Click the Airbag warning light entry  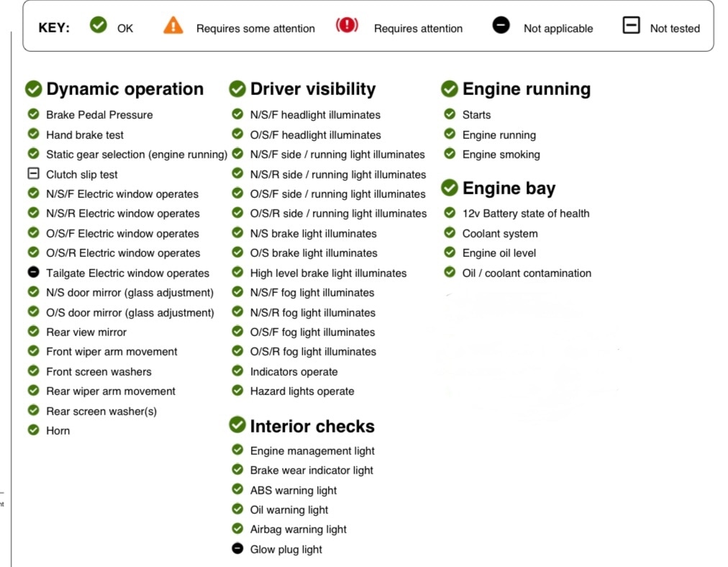(x=298, y=530)
